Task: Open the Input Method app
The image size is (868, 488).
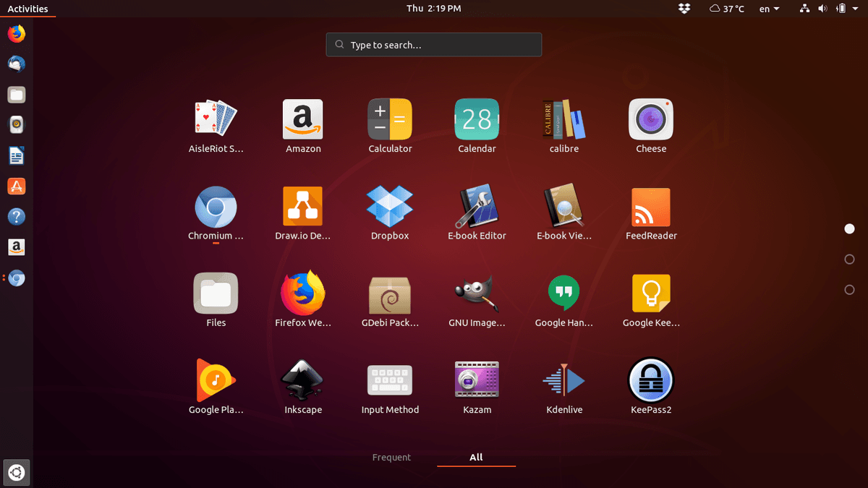Action: 390,380
